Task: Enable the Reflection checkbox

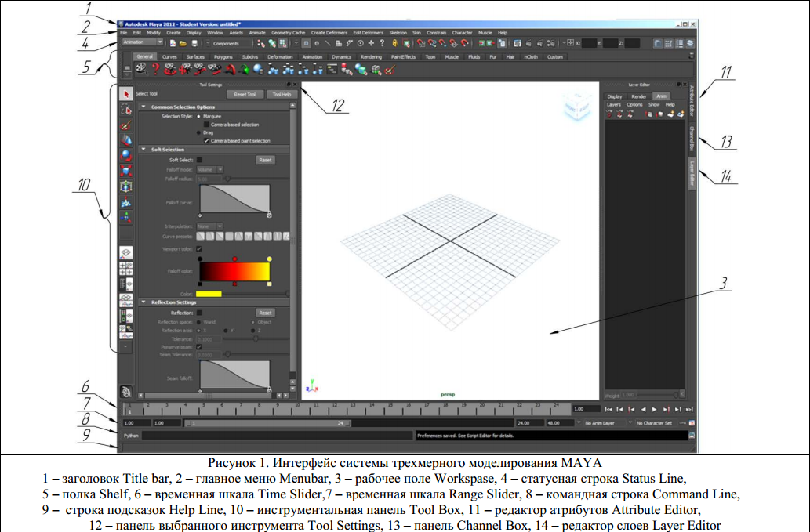Action: tap(199, 313)
